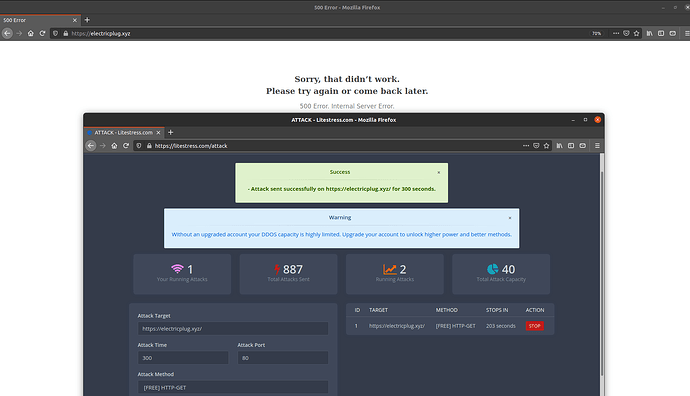Close the Litestress Firefox window
690x396 pixels.
coord(598,120)
